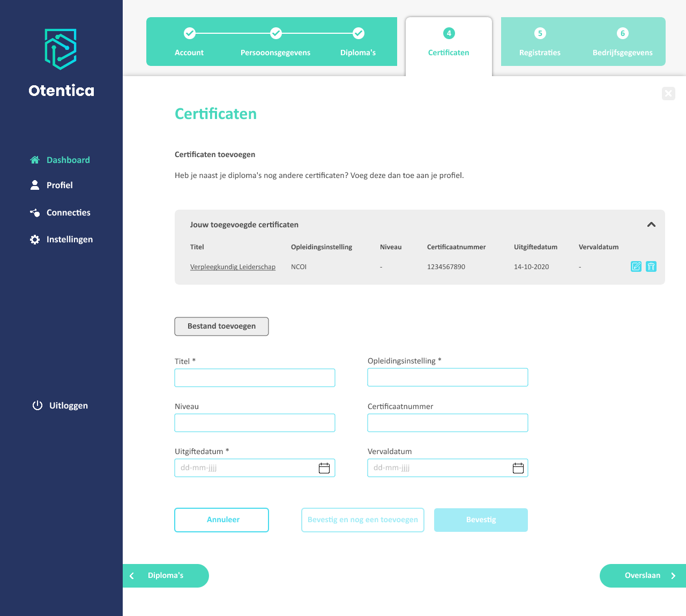The width and height of the screenshot is (686, 616).
Task: Click the Uitgiftedatum date field
Action: pos(255,468)
